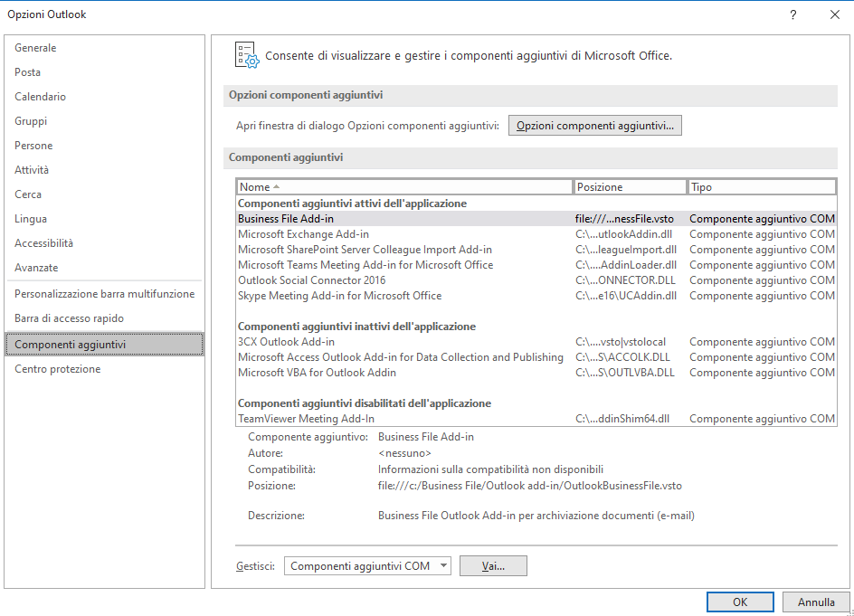Viewport: 854px width, 616px height.
Task: Sort add-ins by the Tipo column
Action: [x=762, y=187]
